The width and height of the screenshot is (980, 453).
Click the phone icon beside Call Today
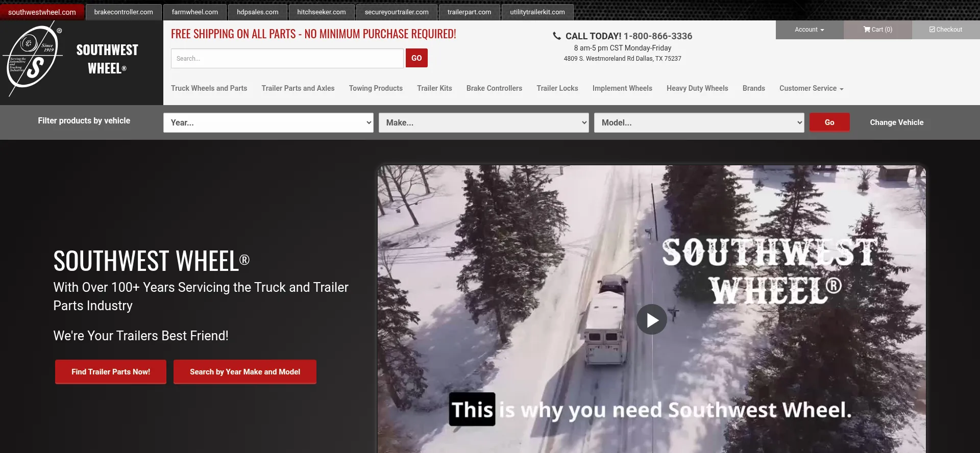point(557,36)
